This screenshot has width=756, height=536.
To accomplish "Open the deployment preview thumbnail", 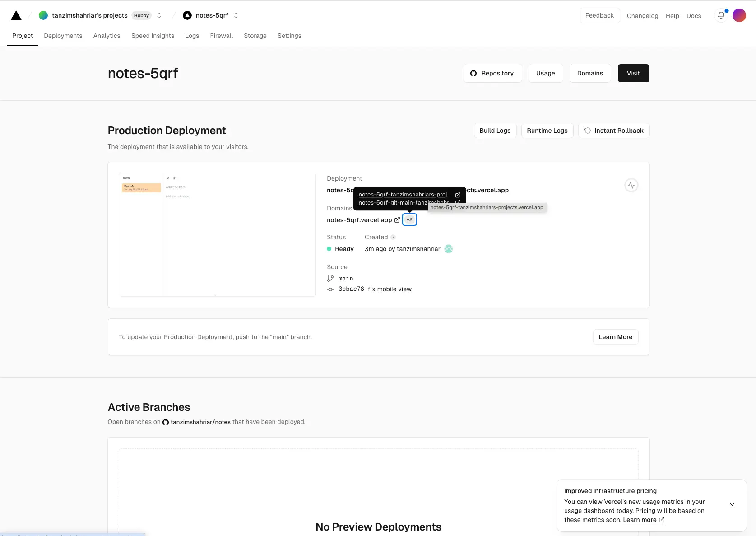I will coord(217,235).
